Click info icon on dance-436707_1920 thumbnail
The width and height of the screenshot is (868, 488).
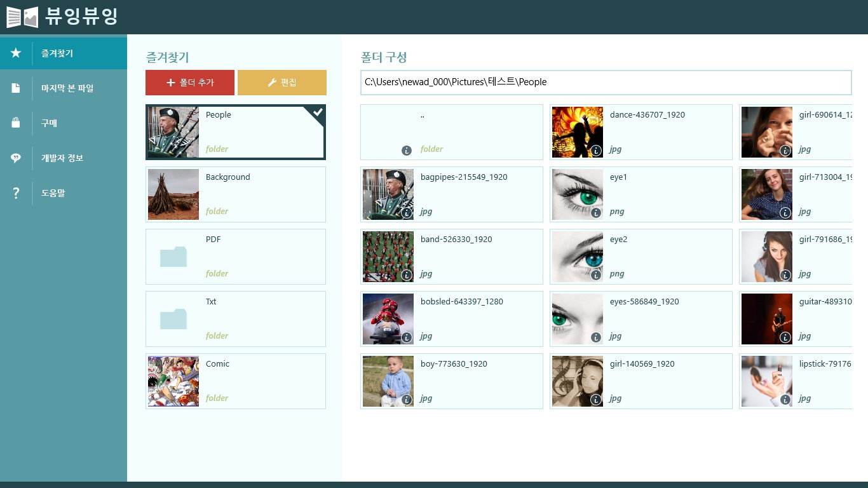(x=596, y=151)
